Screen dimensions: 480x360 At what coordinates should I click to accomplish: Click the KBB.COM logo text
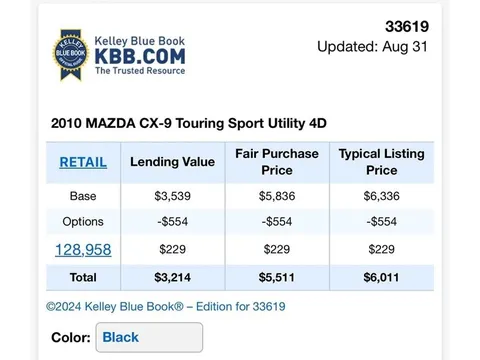(140, 56)
